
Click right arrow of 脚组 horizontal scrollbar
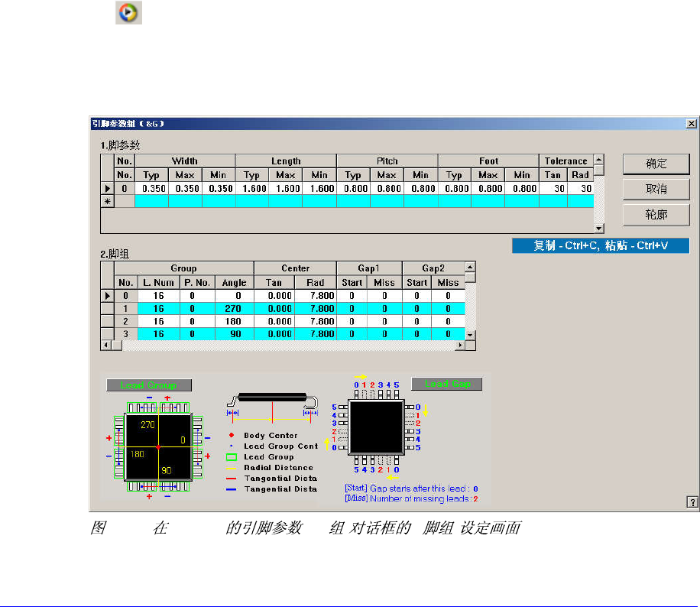460,346
